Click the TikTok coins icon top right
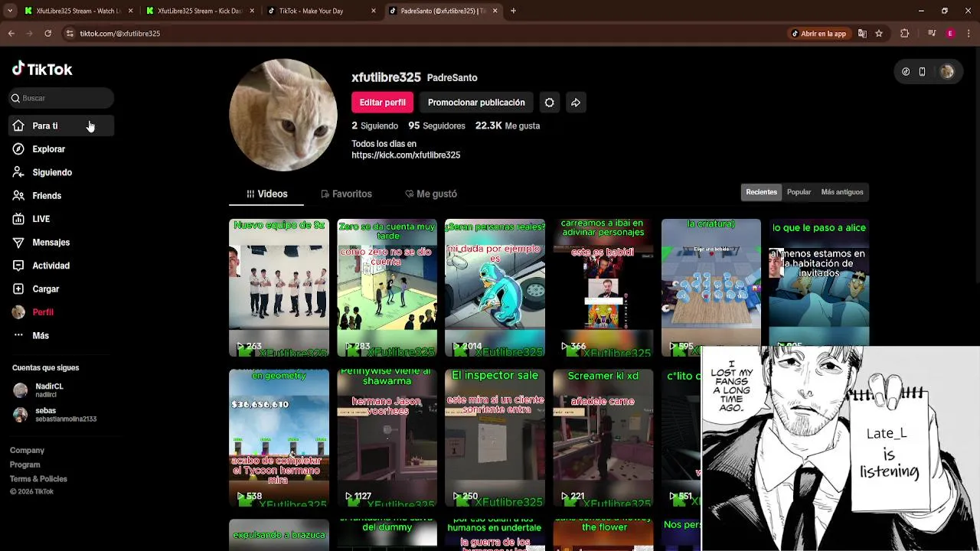This screenshot has height=551, width=980. click(x=906, y=71)
